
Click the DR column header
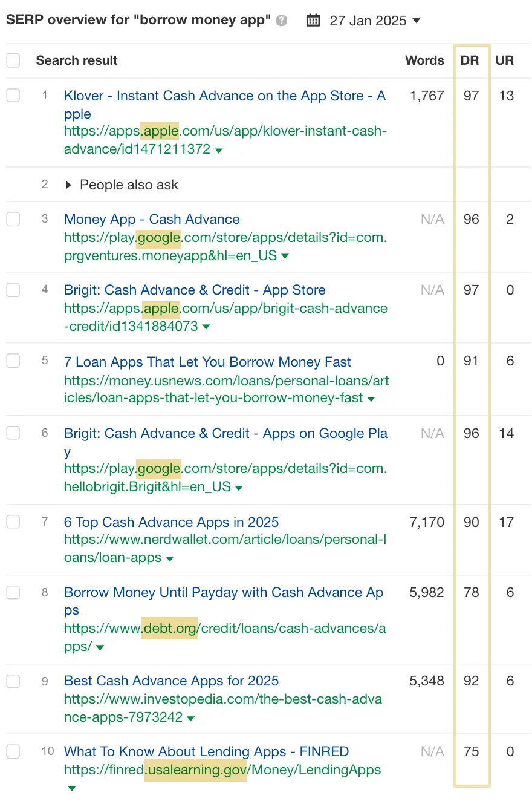pos(470,60)
